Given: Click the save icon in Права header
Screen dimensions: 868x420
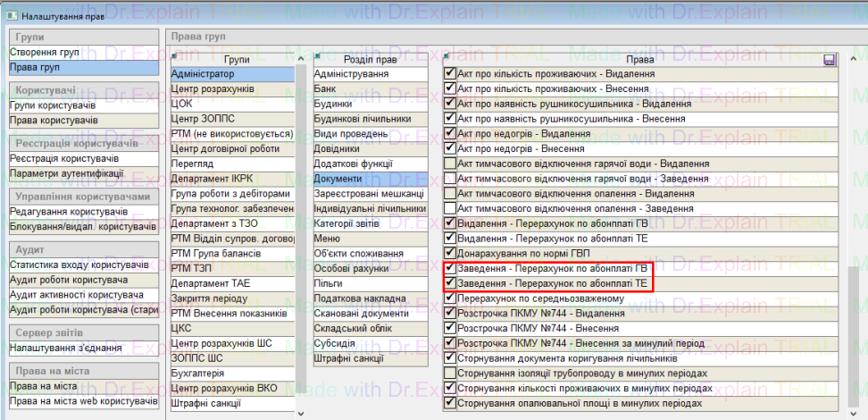Looking at the screenshot, I should tap(830, 59).
